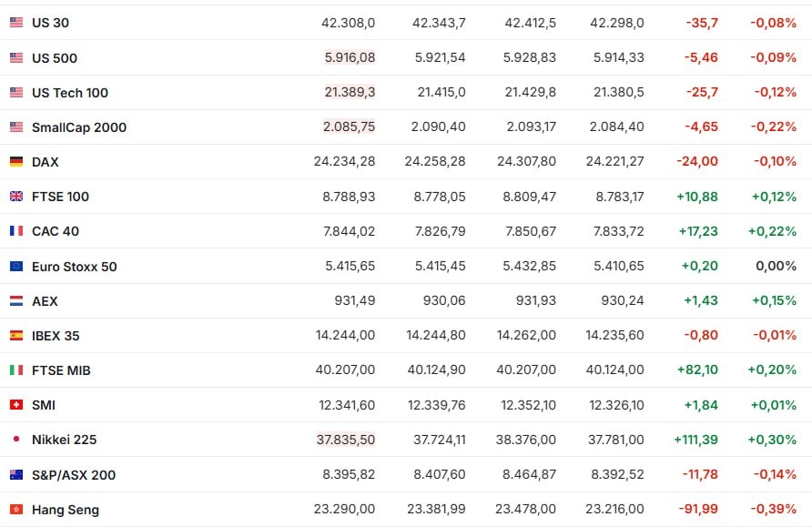
Task: Open the US Tech 100 index page
Action: point(70,93)
